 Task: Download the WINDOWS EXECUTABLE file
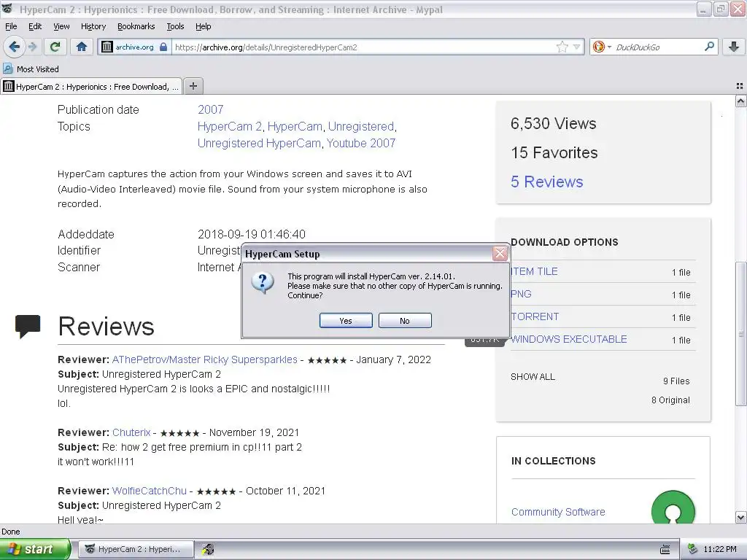point(568,339)
